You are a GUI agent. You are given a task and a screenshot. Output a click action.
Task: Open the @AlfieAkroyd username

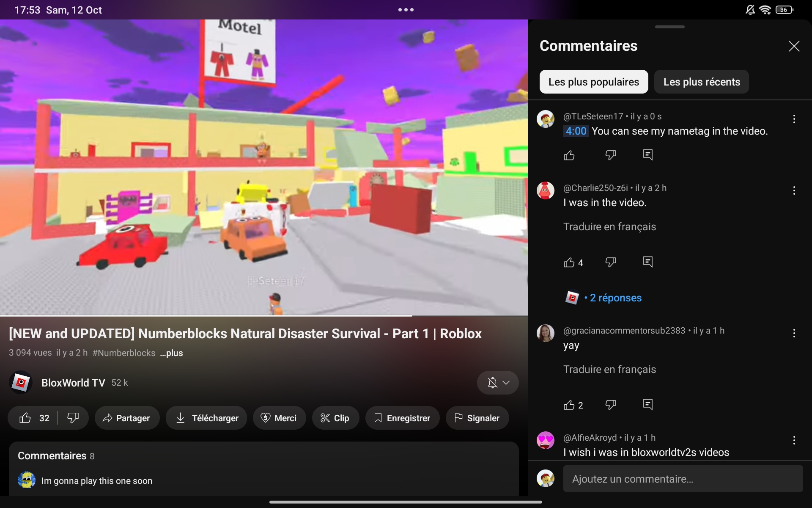[590, 438]
